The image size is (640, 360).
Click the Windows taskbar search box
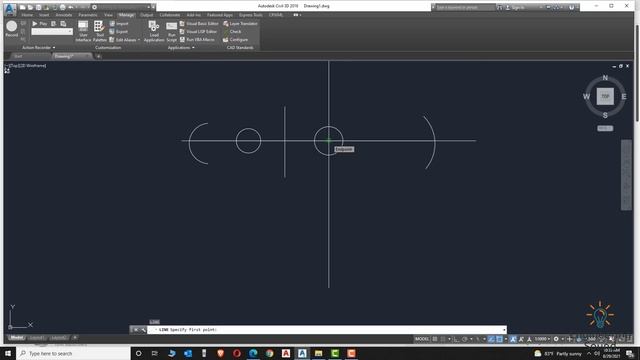tap(73, 353)
